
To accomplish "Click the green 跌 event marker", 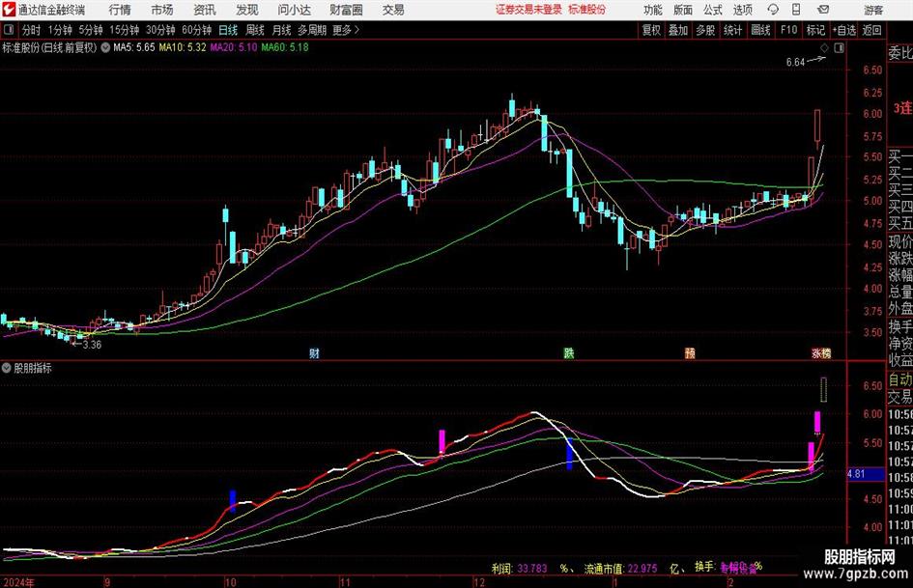I will (x=569, y=352).
